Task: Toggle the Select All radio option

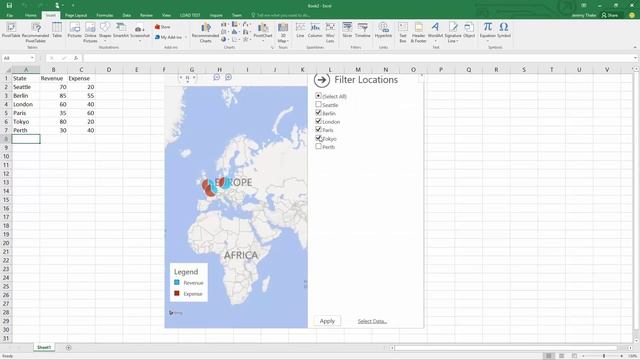Action: [x=318, y=96]
